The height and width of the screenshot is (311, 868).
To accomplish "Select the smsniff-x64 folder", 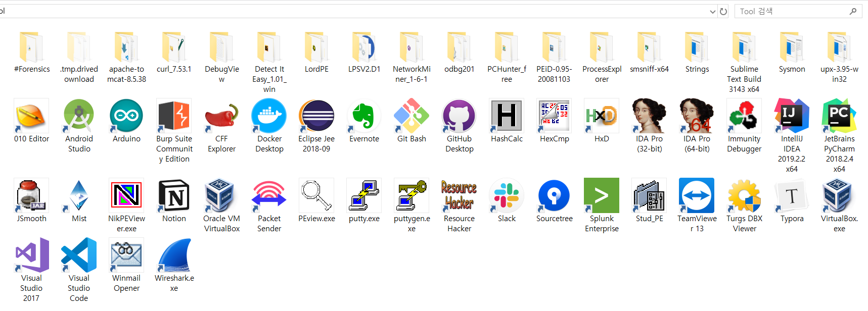I will 649,46.
